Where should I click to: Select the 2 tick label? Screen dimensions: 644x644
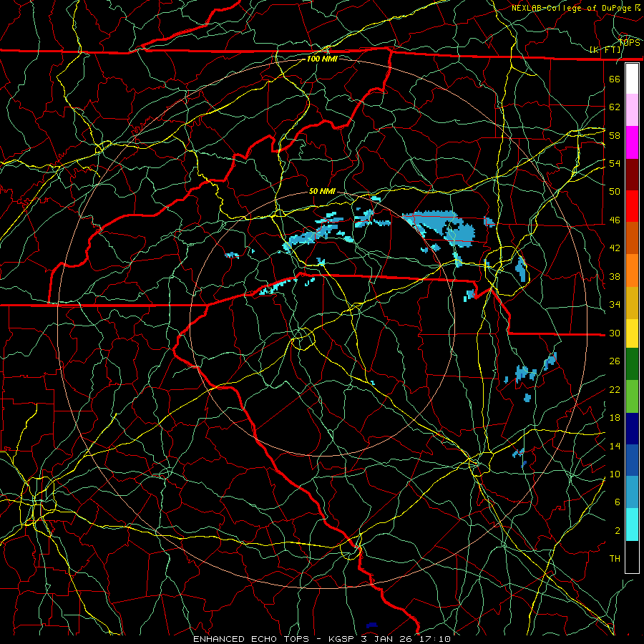pyautogui.click(x=617, y=531)
